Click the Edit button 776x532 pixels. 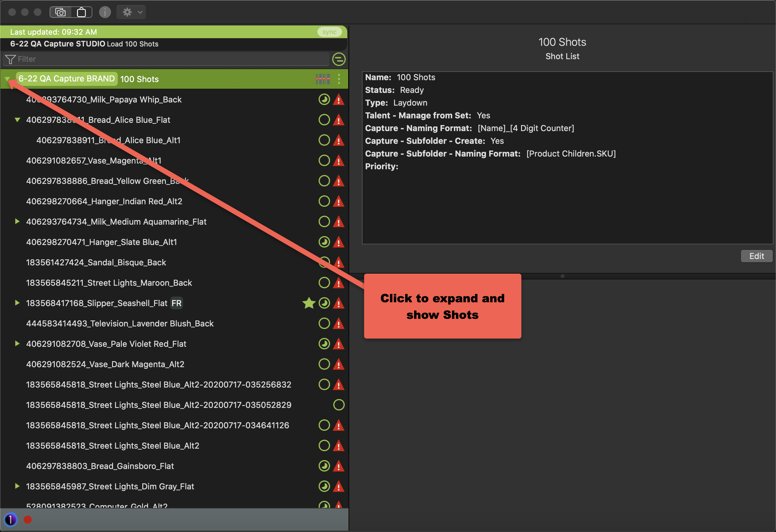[756, 256]
